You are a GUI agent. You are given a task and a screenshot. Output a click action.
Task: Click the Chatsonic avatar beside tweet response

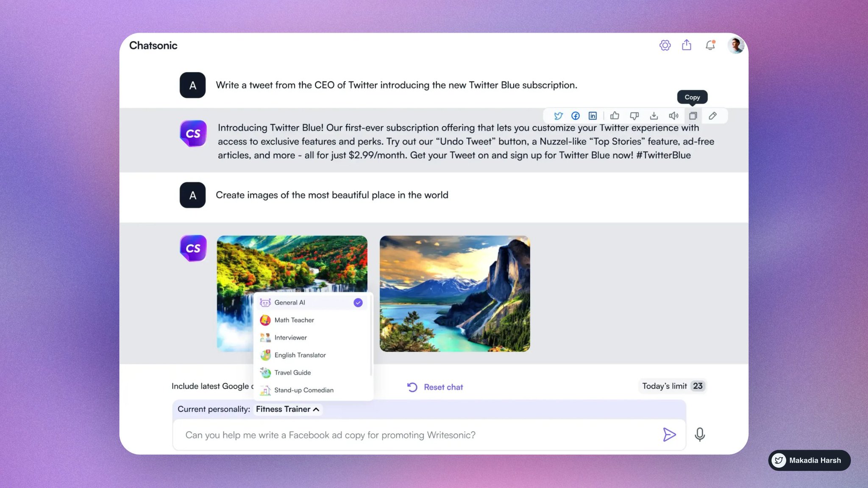193,133
